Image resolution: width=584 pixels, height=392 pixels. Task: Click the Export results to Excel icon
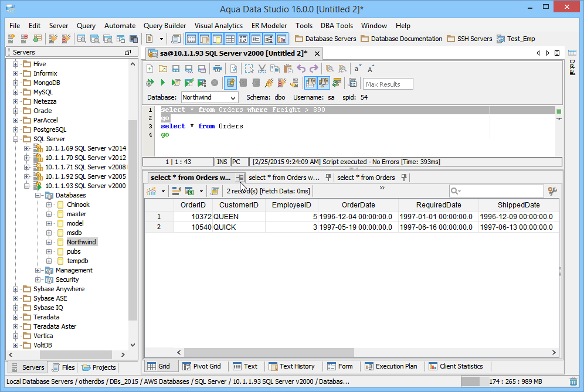(x=189, y=191)
